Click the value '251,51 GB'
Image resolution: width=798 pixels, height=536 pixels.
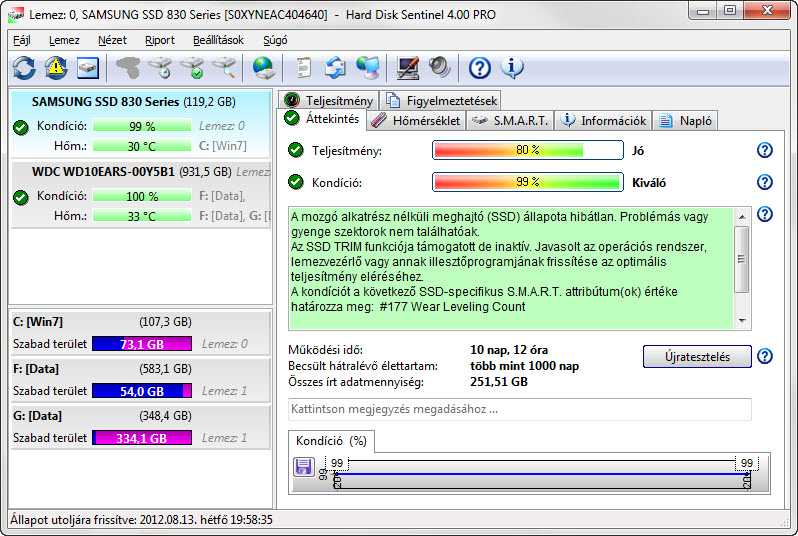(x=499, y=382)
